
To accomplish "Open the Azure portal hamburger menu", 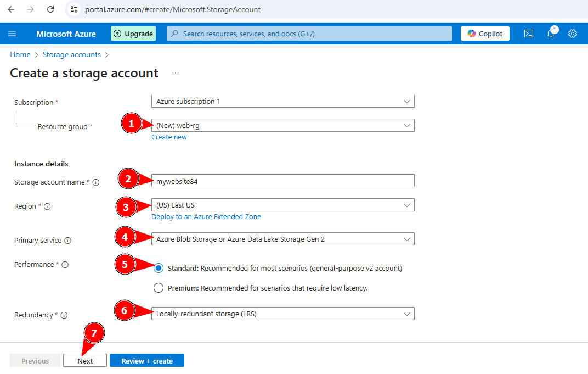I will click(12, 34).
